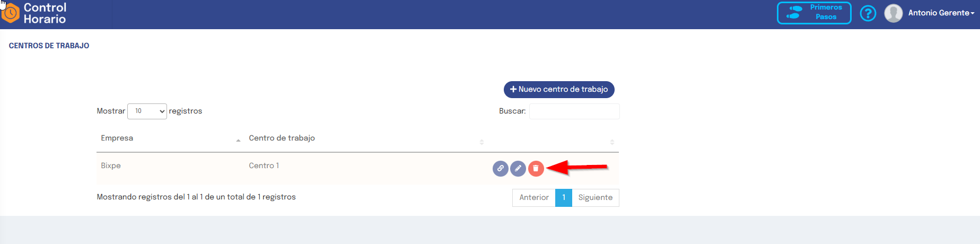This screenshot has height=244, width=980.
Task: Click the Control Horario clock logo
Action: tap(10, 13)
